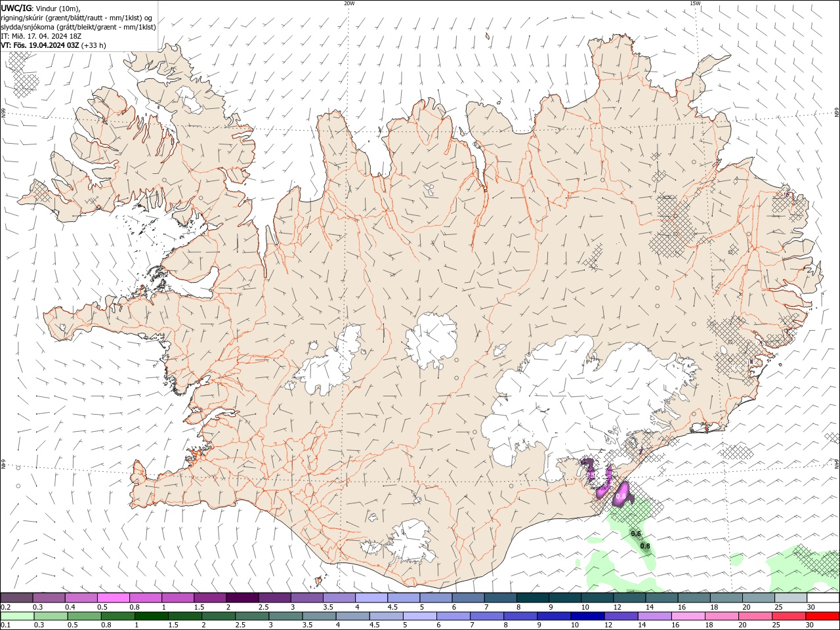Pick the pale grey 25 swatch in upper legend
This screenshot has height=630, width=840.
pyautogui.click(x=791, y=598)
